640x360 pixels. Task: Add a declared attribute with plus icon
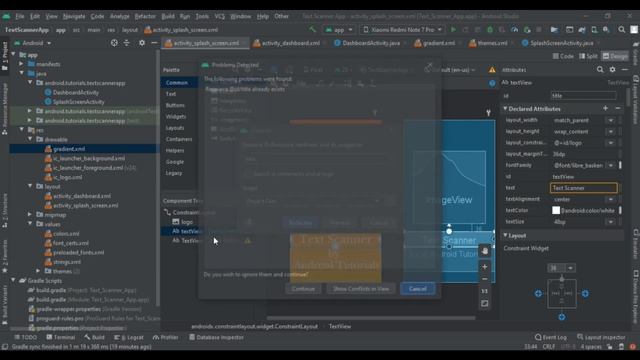605,108
